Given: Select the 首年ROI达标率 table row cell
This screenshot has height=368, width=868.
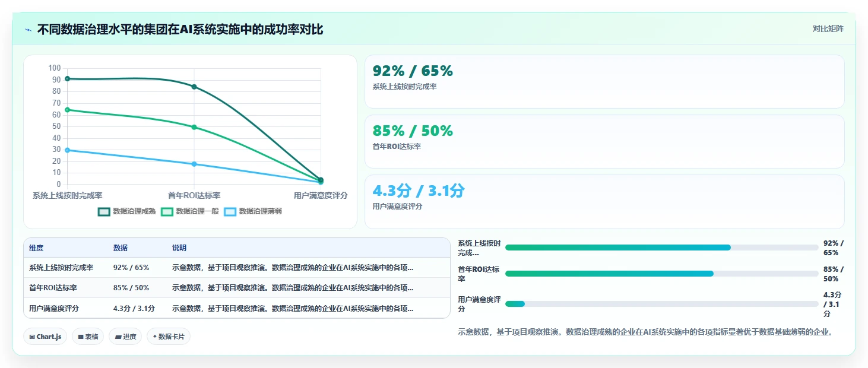Looking at the screenshot, I should coord(53,288).
